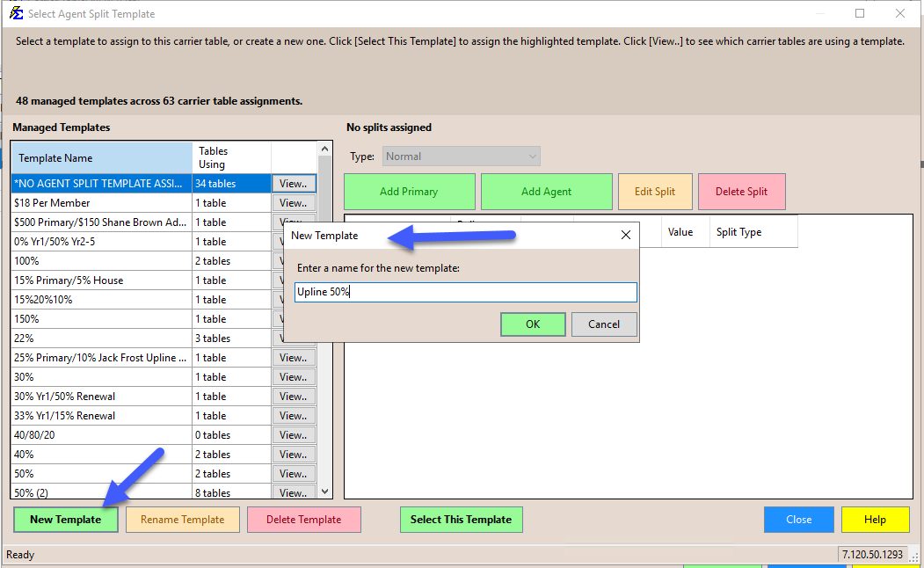924x568 pixels.
Task: Click View.. for the 50% (2) template
Action: [294, 492]
